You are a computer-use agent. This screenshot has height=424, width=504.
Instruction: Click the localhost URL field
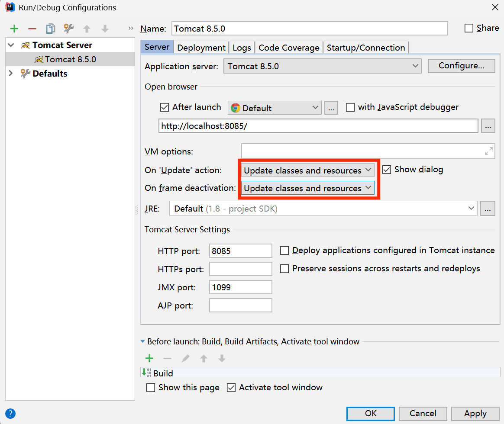(x=318, y=126)
